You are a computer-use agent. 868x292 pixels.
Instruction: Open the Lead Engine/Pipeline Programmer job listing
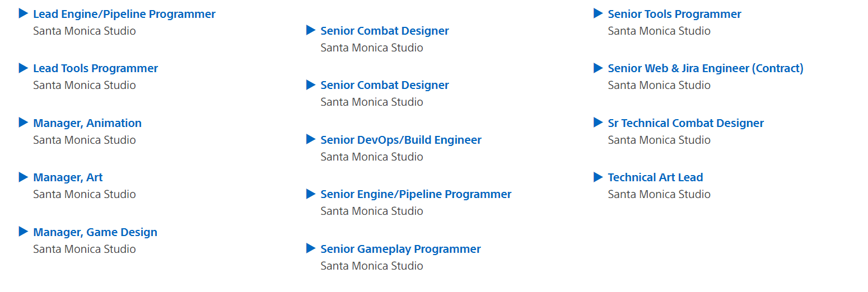pos(124,14)
